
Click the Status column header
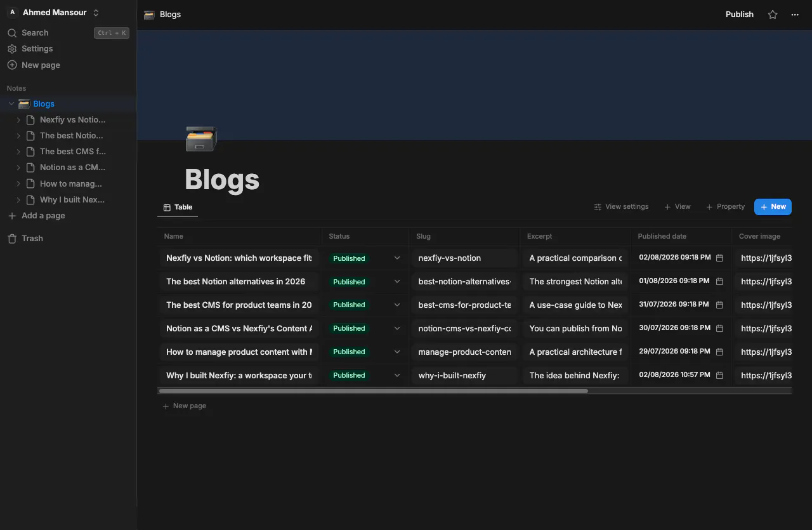click(365, 236)
